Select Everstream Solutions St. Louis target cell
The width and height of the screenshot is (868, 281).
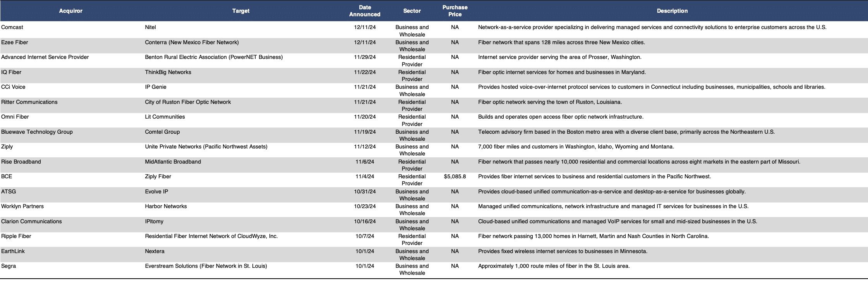tap(206, 266)
